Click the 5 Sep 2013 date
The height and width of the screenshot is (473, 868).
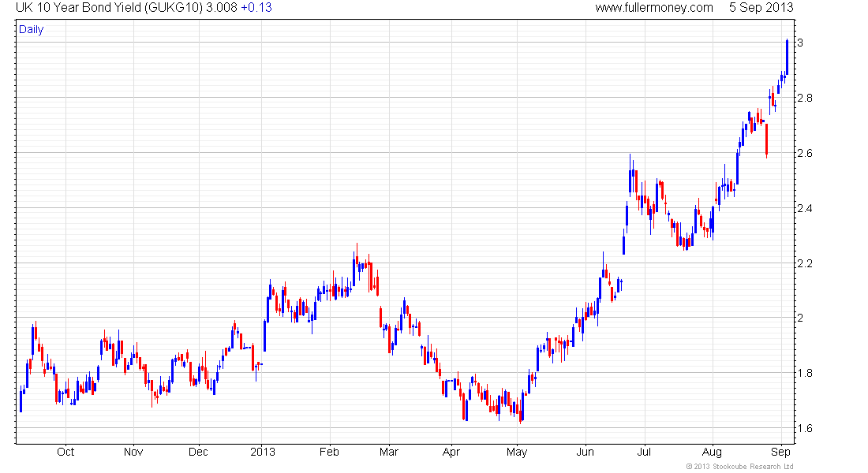(x=761, y=8)
